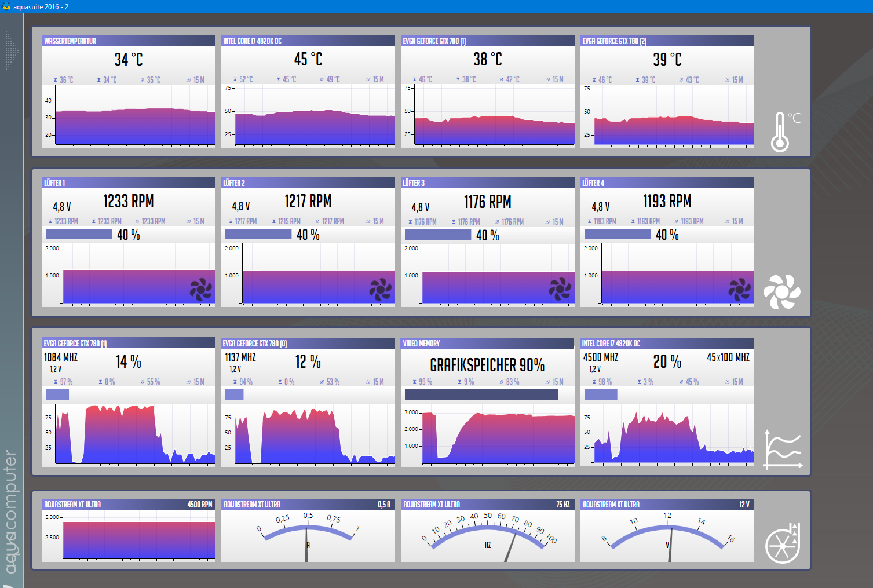This screenshot has height=588, width=873.
Task: Click the 1084 MHz GPU clock value
Action: tap(61, 357)
